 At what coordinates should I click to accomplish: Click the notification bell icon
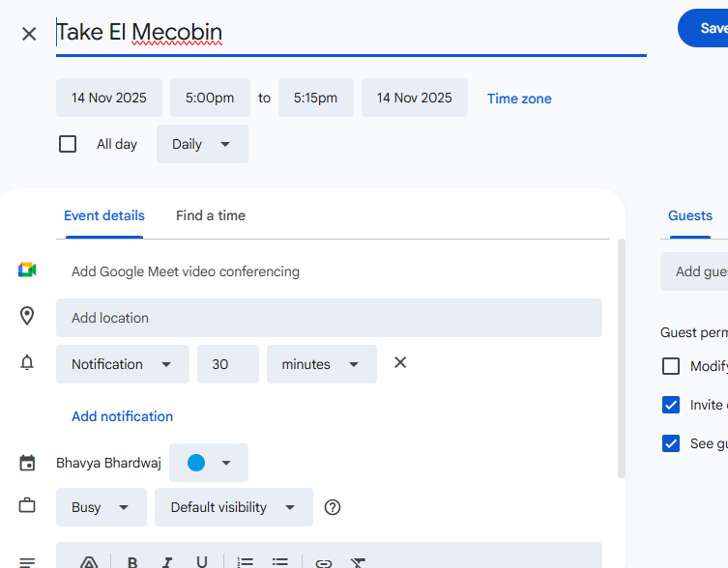pos(27,362)
